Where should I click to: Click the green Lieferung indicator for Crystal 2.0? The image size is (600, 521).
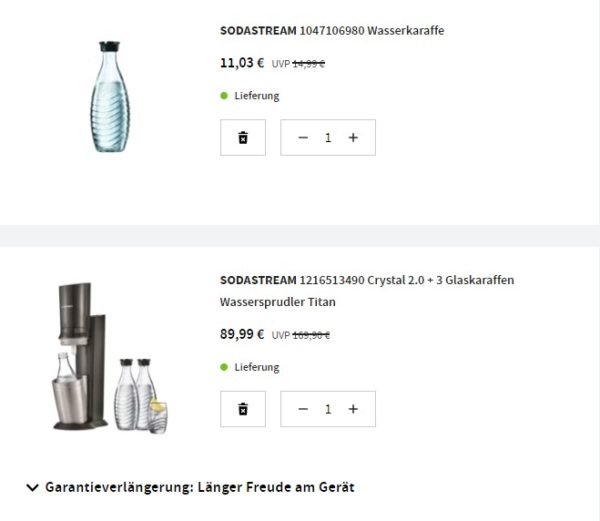tap(224, 367)
